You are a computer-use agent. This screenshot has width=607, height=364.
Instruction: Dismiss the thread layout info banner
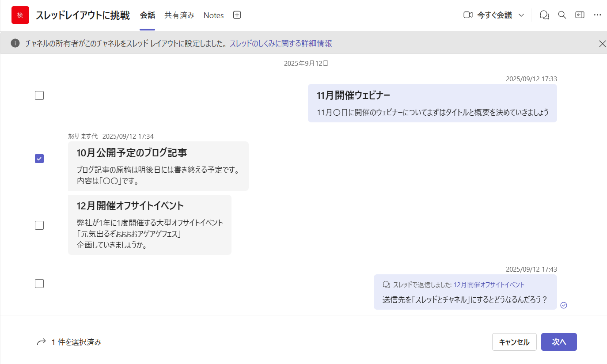[x=602, y=43]
